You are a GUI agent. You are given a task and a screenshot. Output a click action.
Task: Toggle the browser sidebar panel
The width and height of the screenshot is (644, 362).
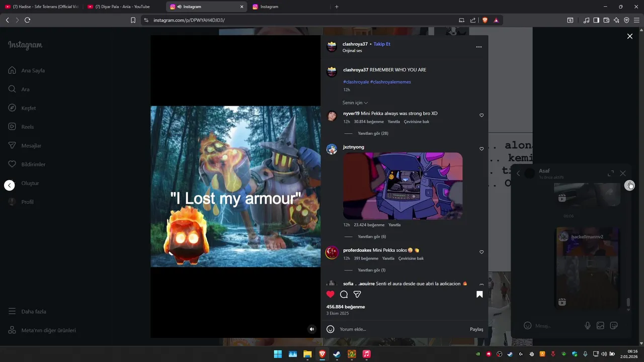pyautogui.click(x=596, y=20)
